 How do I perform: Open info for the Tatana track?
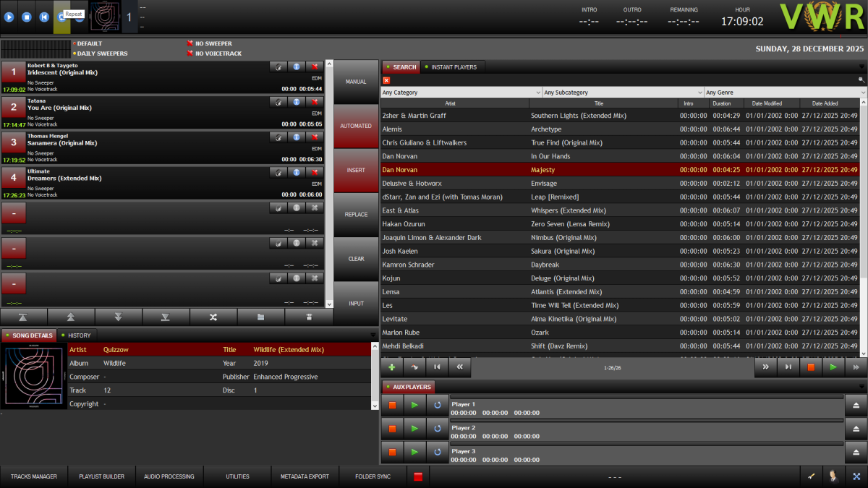click(297, 101)
